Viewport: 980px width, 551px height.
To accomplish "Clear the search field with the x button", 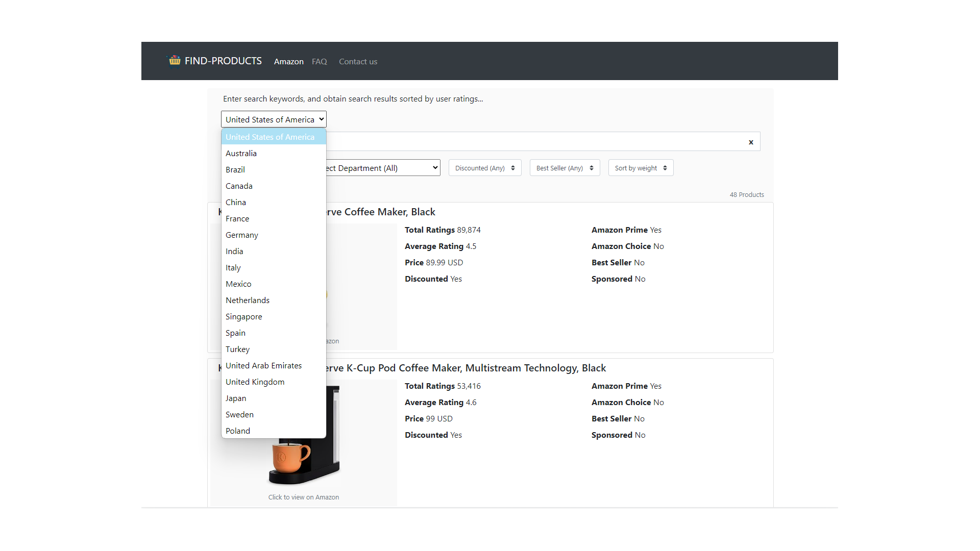I will coord(751,142).
